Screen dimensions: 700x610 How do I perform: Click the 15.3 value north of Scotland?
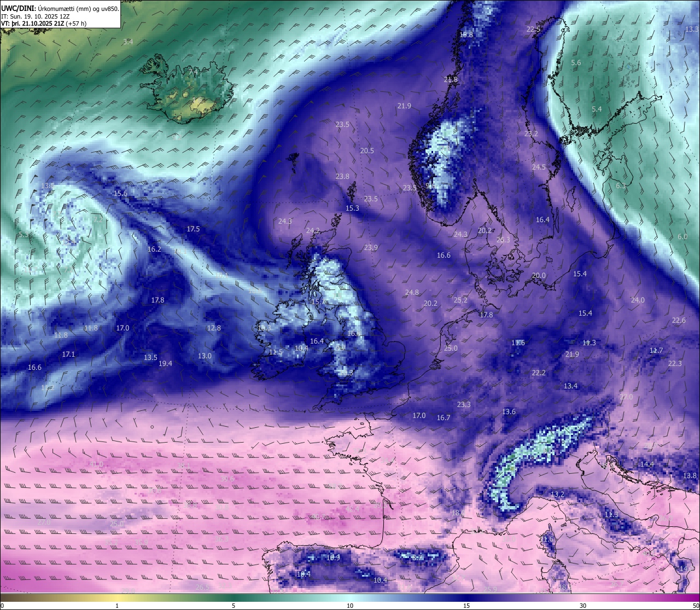pyautogui.click(x=352, y=208)
